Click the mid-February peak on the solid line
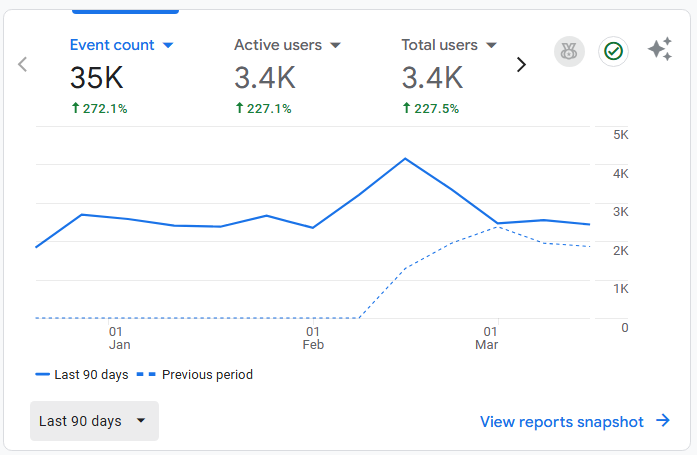697x455 pixels. [404, 158]
